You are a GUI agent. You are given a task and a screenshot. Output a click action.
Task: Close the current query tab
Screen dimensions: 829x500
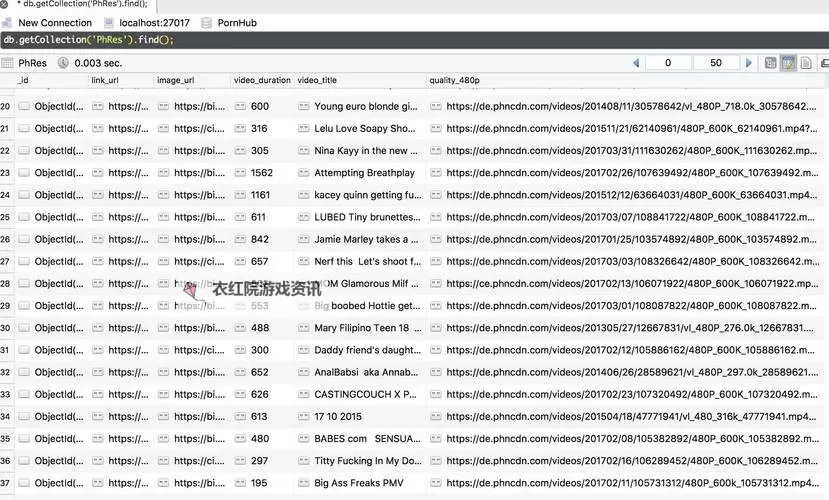coord(5,4)
